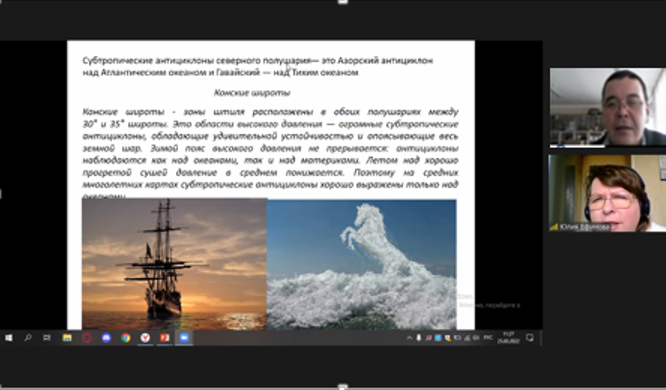Switch to Zoom in the taskbar
This screenshot has height=390, width=666.
pos(184,338)
